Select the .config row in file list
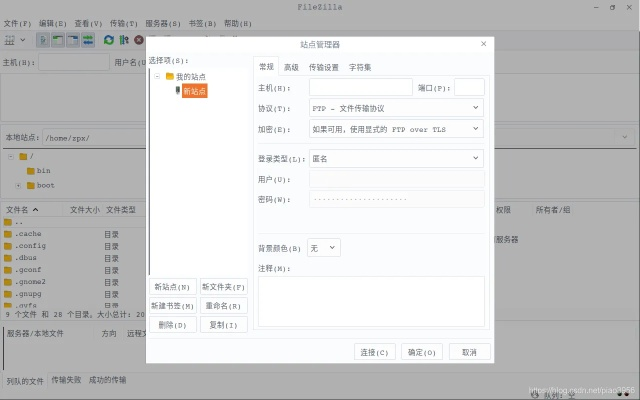This screenshot has height=400, width=640. click(x=73, y=246)
